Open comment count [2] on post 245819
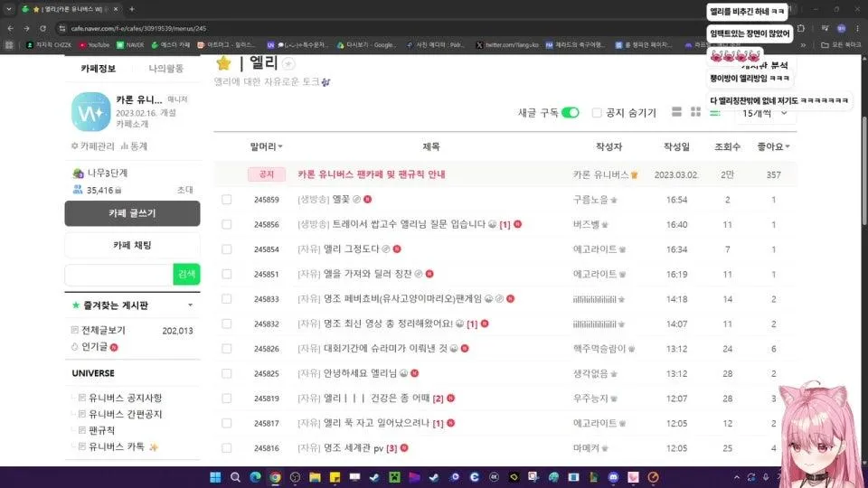This screenshot has width=868, height=488. 438,399
